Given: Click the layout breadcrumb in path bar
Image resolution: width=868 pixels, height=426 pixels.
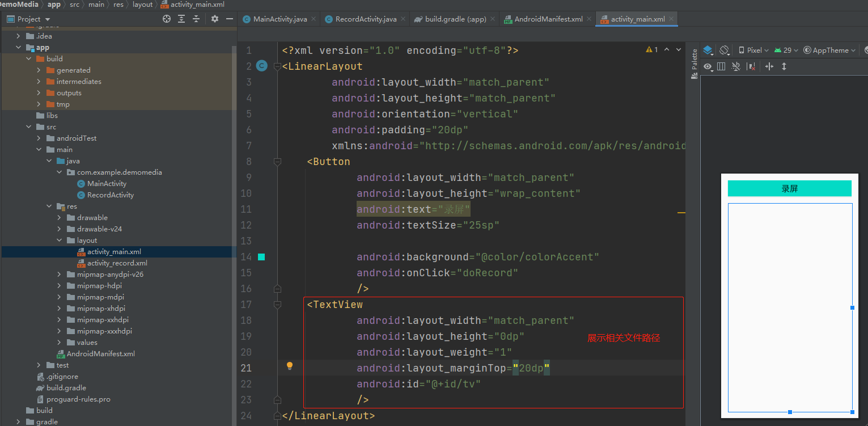Looking at the screenshot, I should pos(142,5).
